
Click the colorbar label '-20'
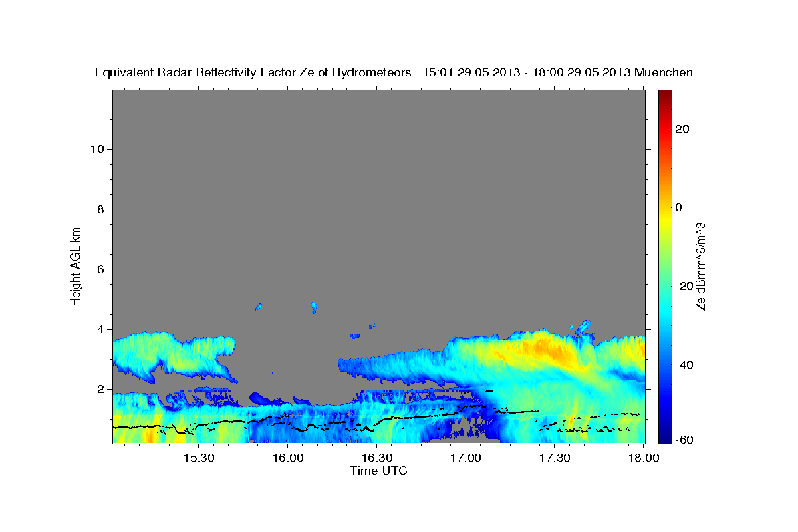click(685, 286)
